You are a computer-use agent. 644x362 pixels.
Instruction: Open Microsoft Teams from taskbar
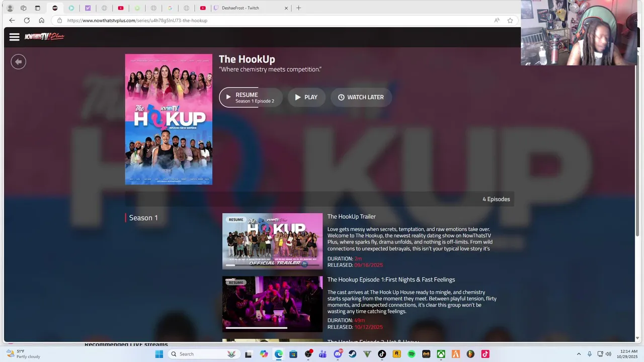(x=323, y=354)
